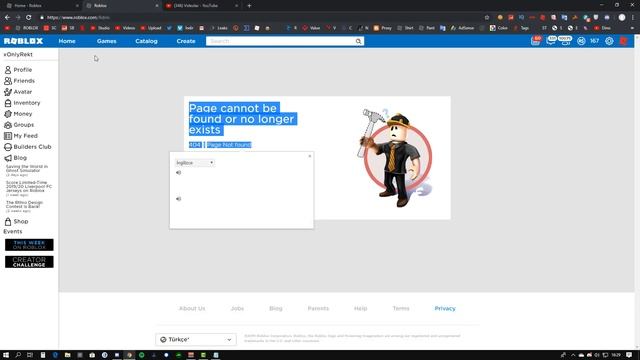Open the Ghost Simulator blog post

pos(27,170)
